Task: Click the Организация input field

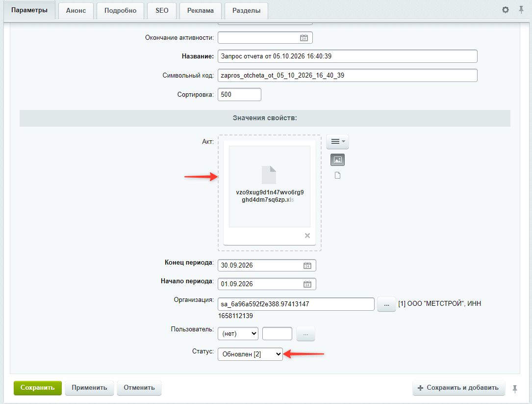Action: coord(296,304)
